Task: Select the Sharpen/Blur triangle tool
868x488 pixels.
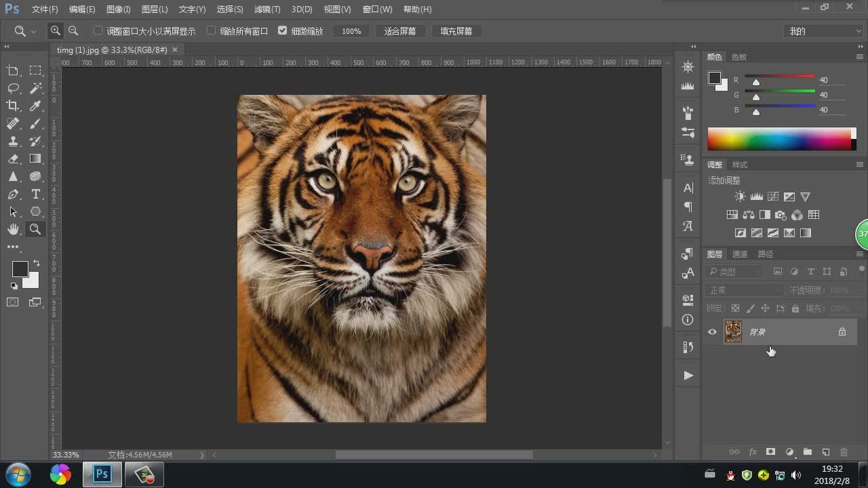Action: [x=13, y=176]
